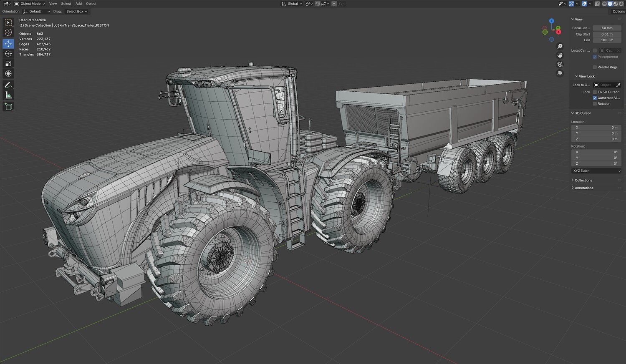Select the Measure tool

pyautogui.click(x=8, y=95)
